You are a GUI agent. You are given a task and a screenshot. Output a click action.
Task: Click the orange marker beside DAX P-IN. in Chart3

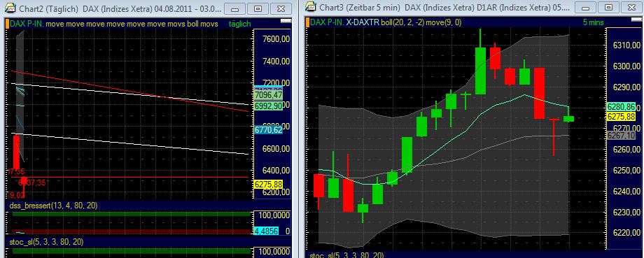pyautogui.click(x=307, y=23)
